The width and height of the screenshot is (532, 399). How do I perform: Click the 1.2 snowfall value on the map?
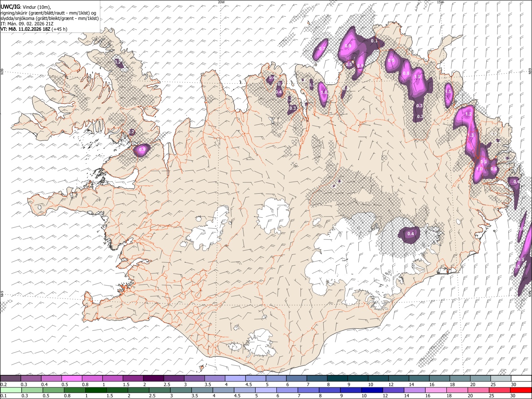[x=468, y=114]
